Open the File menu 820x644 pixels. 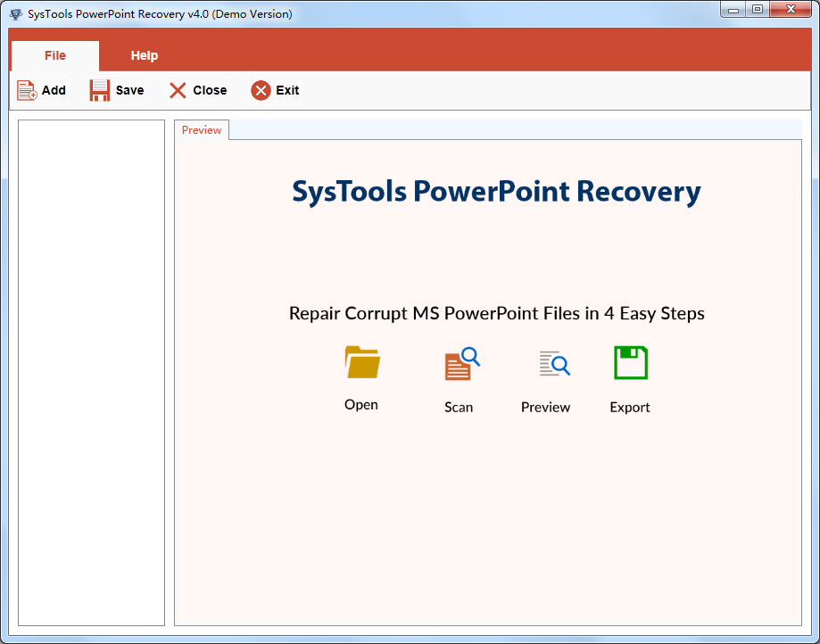(54, 55)
